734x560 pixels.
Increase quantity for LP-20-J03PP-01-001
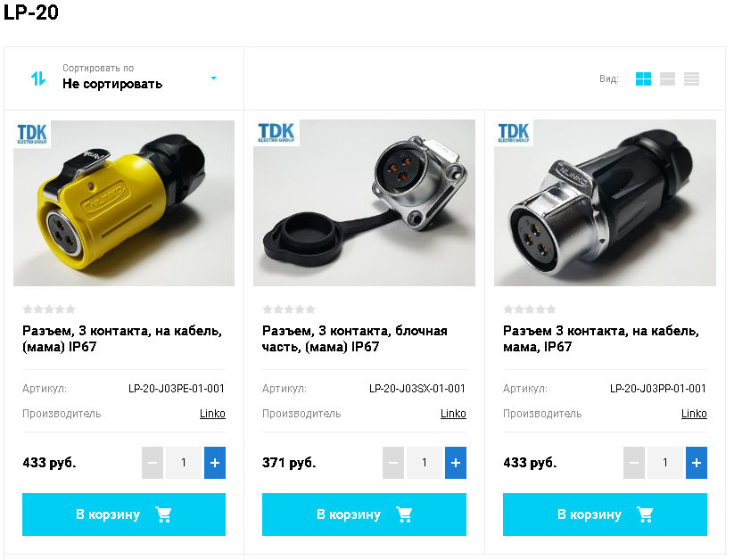tap(696, 463)
